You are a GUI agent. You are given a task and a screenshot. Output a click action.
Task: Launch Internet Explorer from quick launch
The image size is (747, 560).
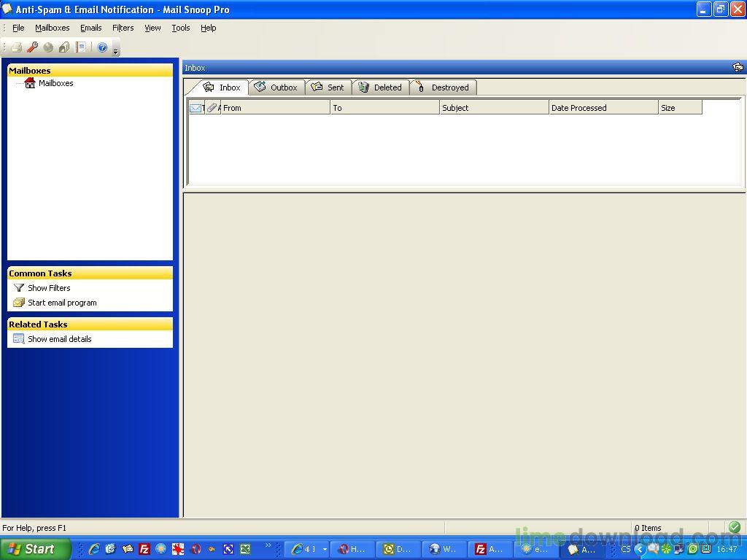pyautogui.click(x=94, y=549)
